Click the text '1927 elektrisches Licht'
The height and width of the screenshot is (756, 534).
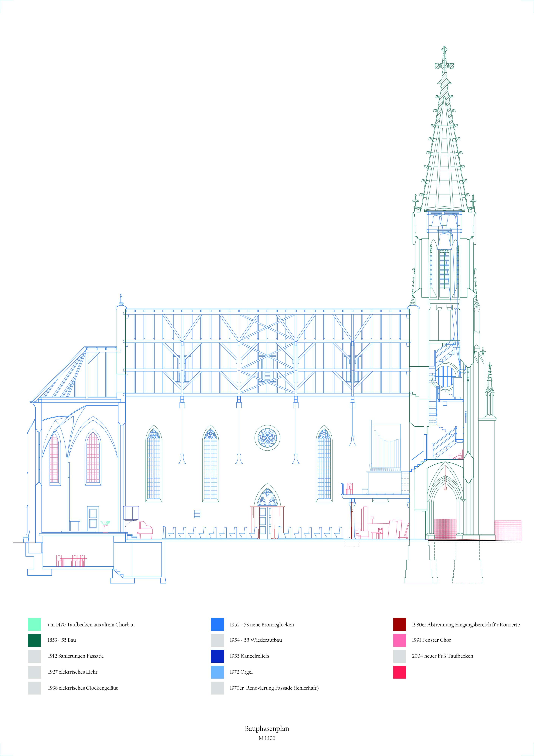click(73, 672)
